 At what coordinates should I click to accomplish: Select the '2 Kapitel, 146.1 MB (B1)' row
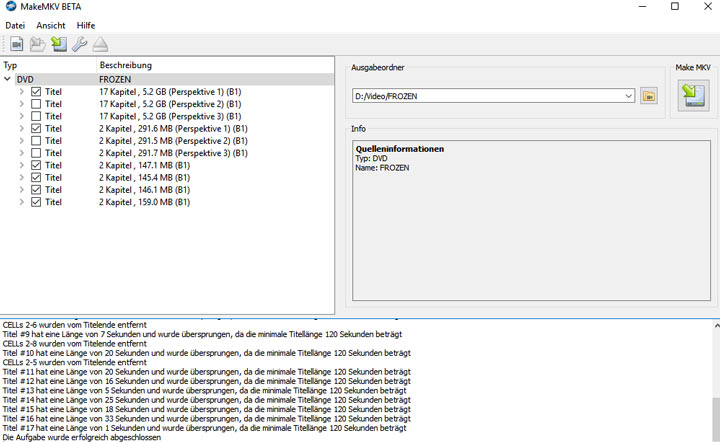tap(167, 190)
